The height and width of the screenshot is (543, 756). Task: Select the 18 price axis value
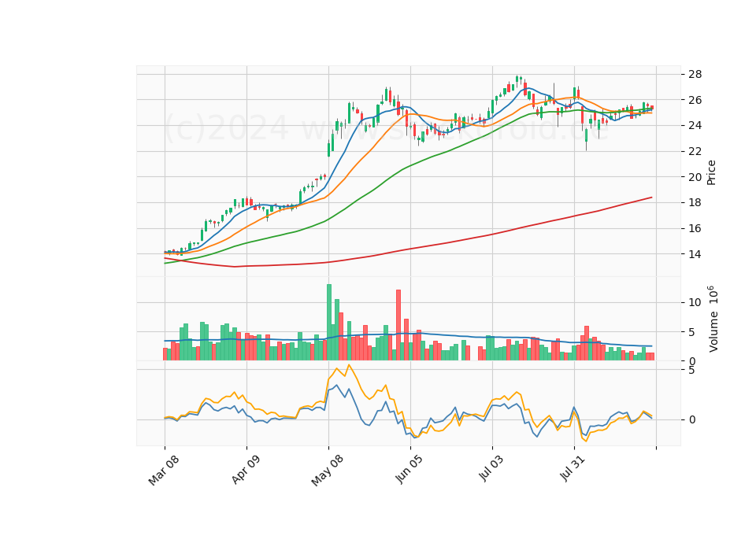coord(695,202)
